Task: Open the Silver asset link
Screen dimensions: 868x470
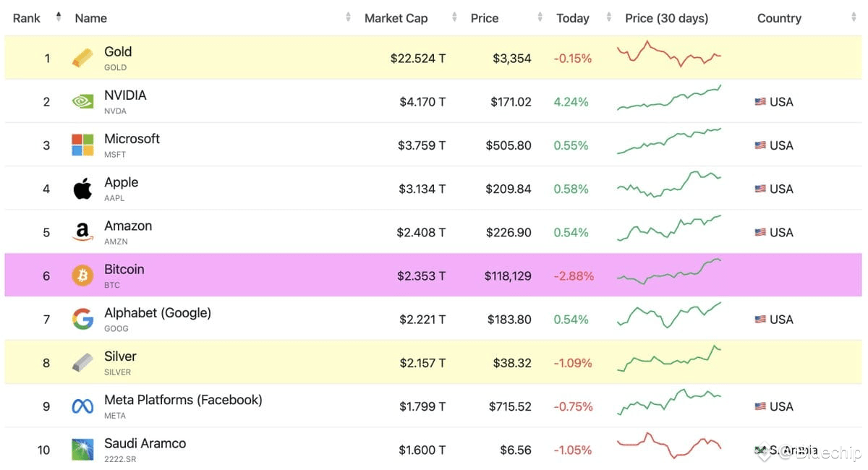Action: point(120,356)
